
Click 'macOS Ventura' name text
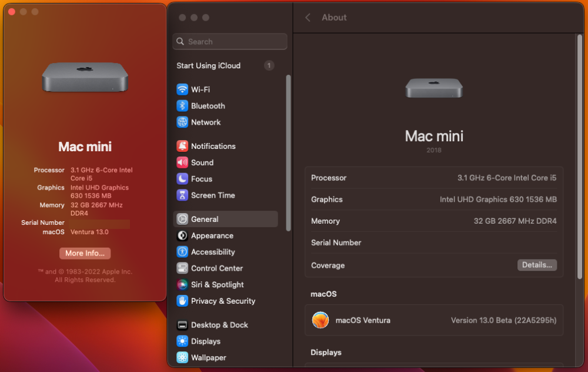[x=363, y=320]
